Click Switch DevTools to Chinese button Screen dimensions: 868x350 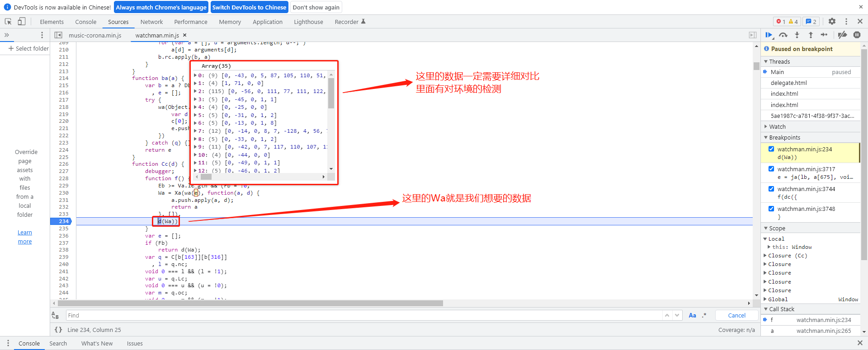coord(249,7)
